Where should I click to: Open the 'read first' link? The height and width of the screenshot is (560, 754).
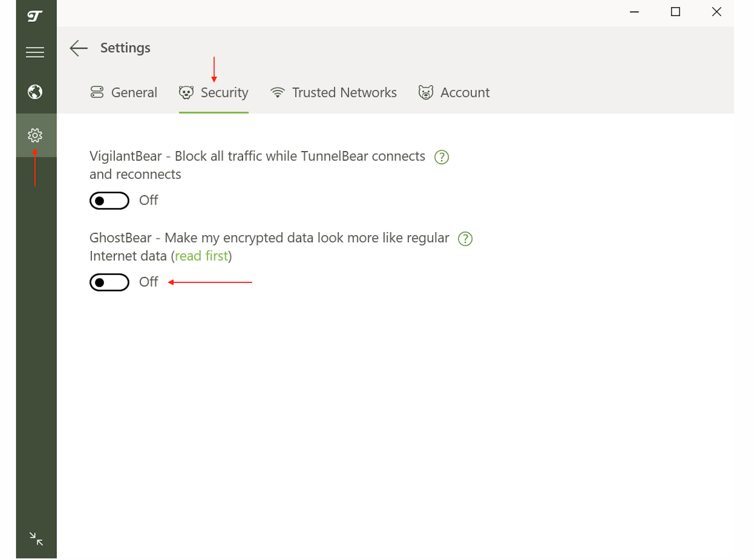pyautogui.click(x=202, y=256)
